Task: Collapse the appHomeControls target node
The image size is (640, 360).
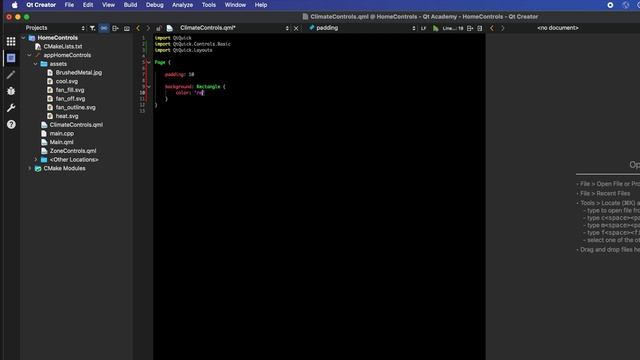Action: (29, 55)
